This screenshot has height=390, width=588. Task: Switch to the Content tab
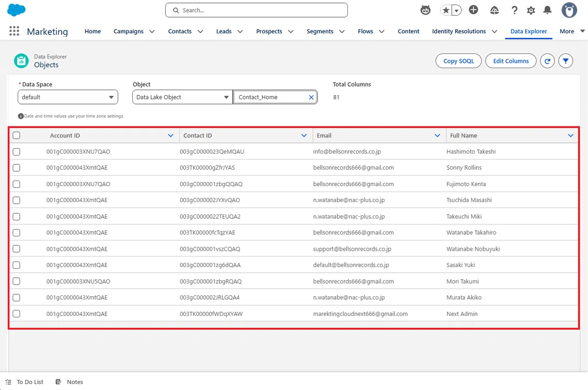[409, 31]
